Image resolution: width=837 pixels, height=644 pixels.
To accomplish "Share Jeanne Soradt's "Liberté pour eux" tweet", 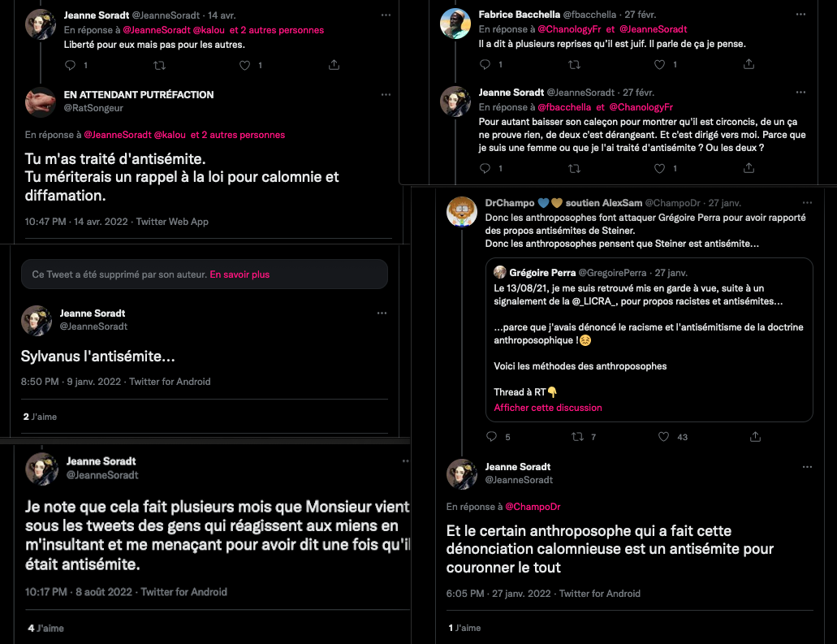I will [334, 65].
